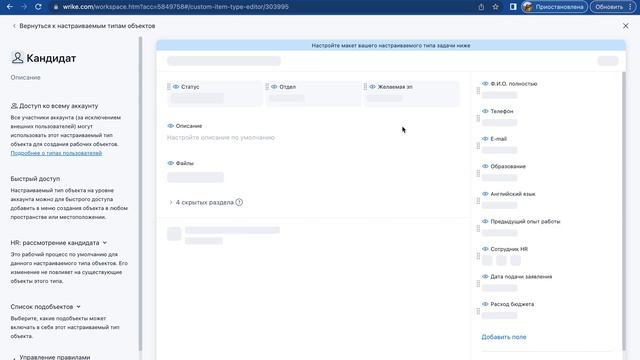
Task: Open the Подробнее о типах пользователей link
Action: pos(56,153)
